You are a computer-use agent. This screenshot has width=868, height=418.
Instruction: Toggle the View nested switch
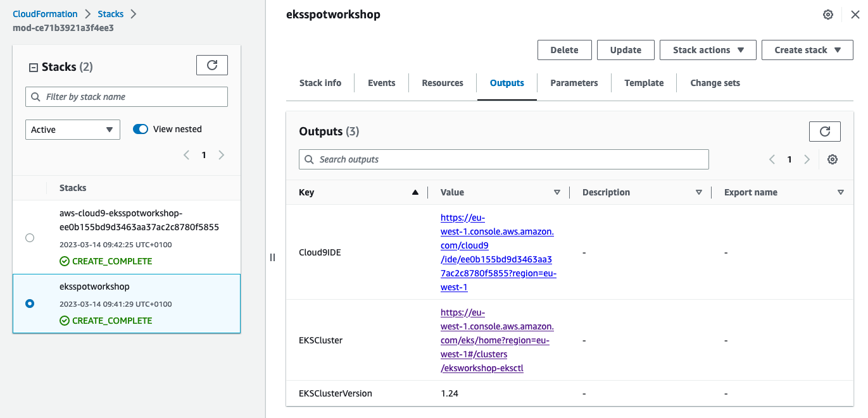[141, 129]
